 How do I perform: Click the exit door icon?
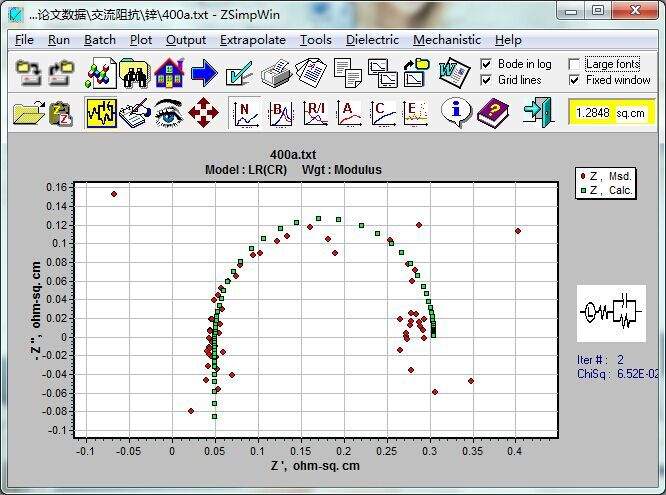coord(538,112)
